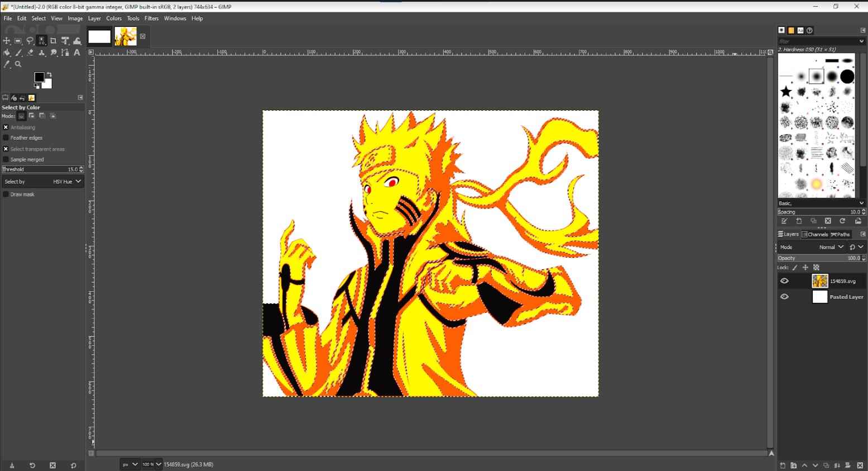Select the Paintbrush tool

point(18,53)
